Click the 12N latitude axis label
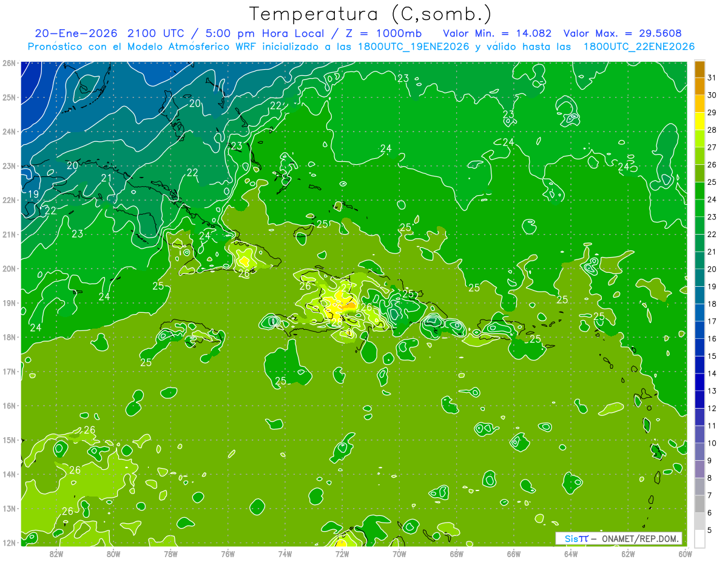Image resolution: width=728 pixels, height=562 pixels. point(9,543)
